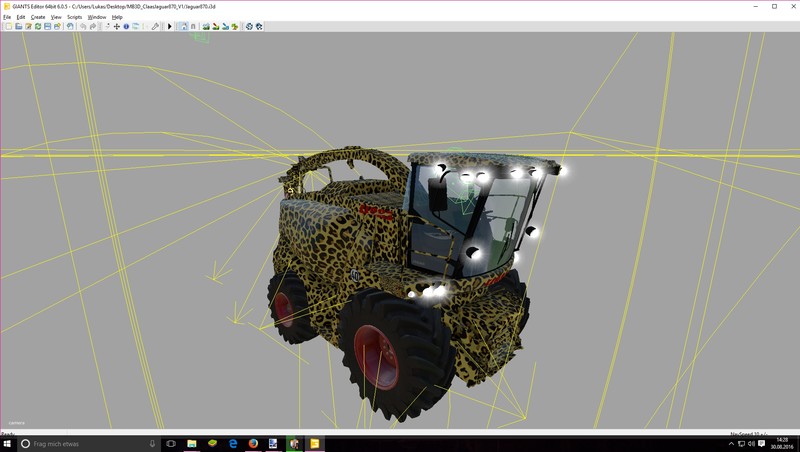
Task: Open the Window menu
Action: pyautogui.click(x=97, y=17)
